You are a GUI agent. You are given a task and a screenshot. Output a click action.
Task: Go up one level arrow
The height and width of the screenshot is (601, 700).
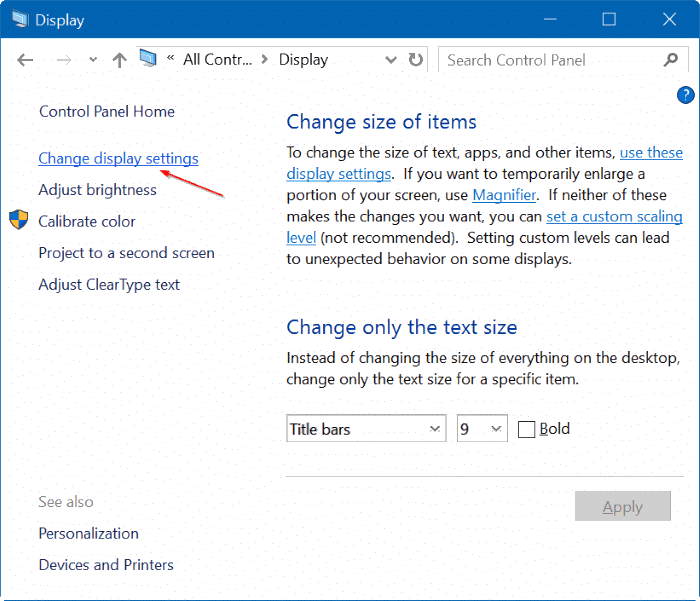(x=119, y=60)
